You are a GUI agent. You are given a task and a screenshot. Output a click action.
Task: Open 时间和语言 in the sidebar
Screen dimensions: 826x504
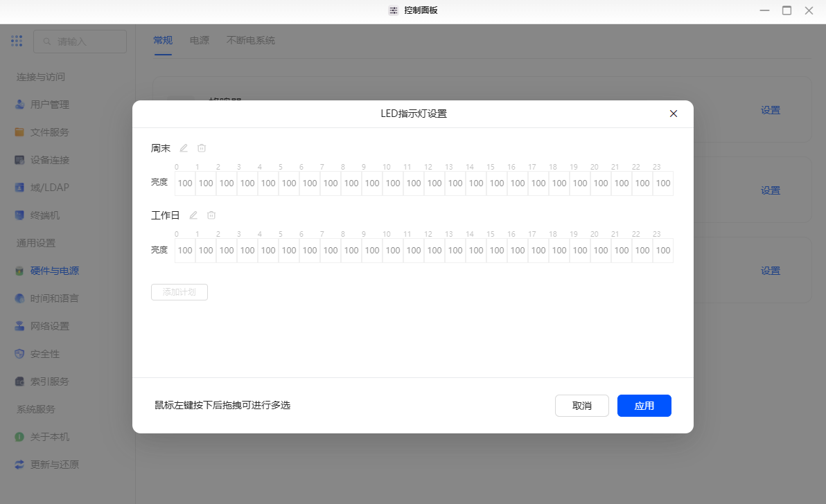pos(54,298)
